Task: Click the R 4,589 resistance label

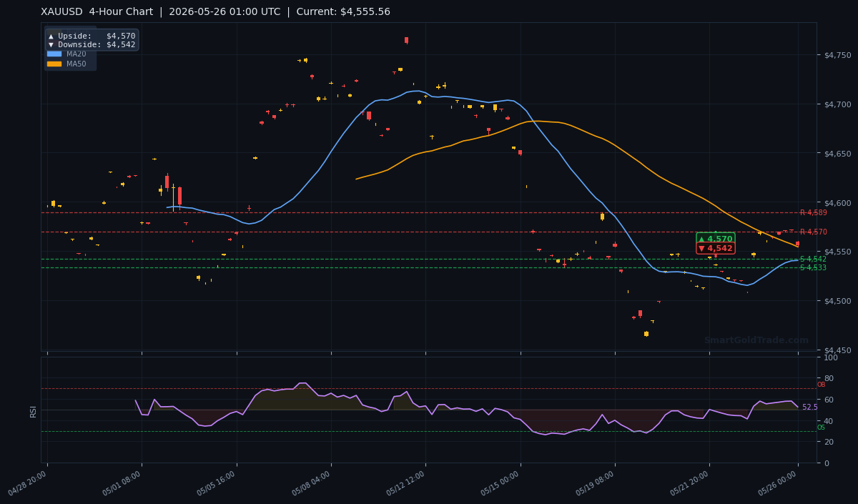Action: (814, 212)
